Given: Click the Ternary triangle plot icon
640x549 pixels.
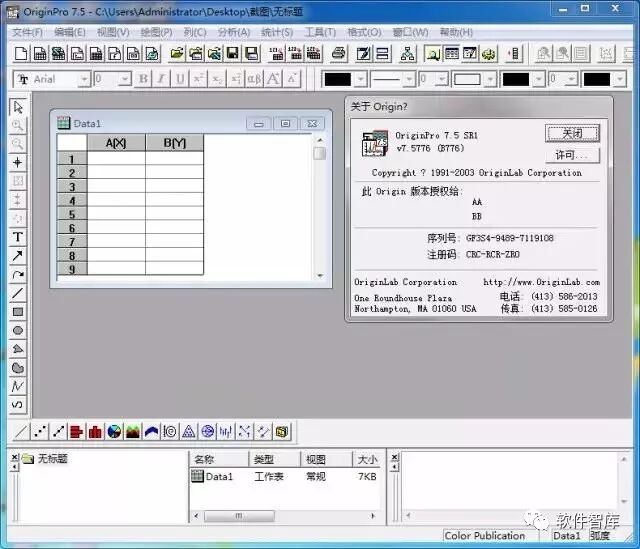Looking at the screenshot, I should [x=189, y=431].
